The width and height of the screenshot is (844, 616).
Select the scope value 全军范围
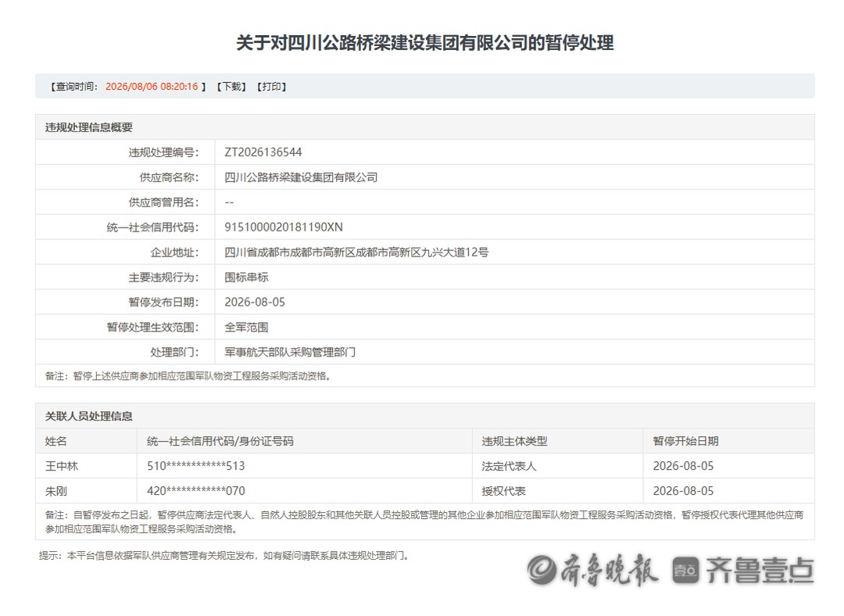(246, 328)
